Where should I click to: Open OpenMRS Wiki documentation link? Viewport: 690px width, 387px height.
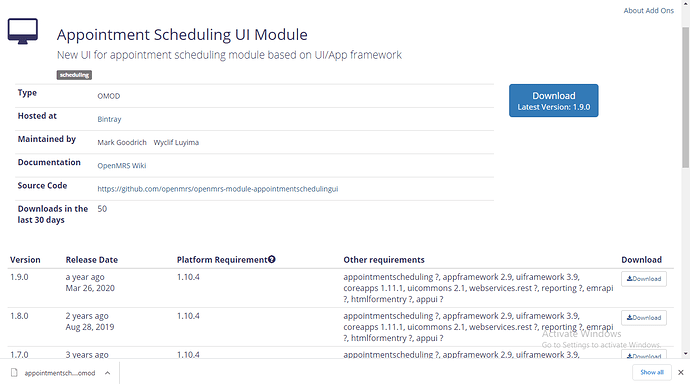[x=121, y=166]
